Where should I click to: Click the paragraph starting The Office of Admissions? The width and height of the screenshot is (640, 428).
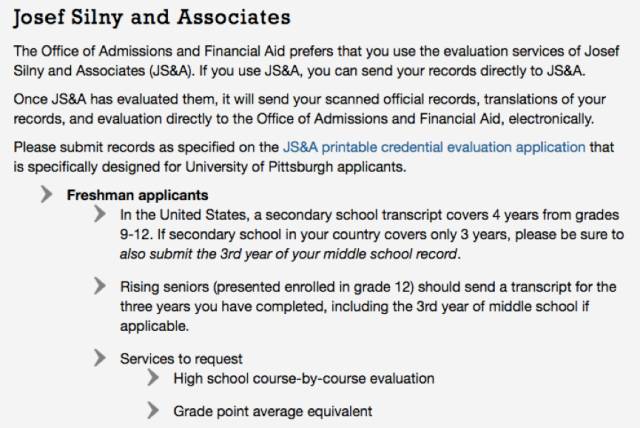316,61
